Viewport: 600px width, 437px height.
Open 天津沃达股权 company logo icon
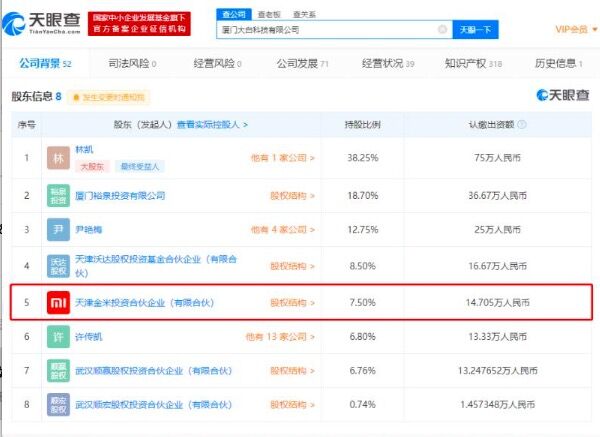coord(58,266)
